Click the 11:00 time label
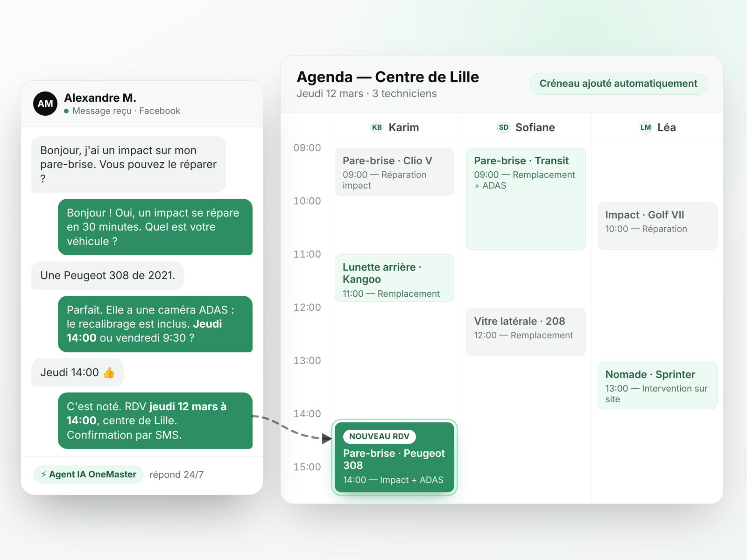Viewport: 747px width, 560px height. click(x=307, y=254)
